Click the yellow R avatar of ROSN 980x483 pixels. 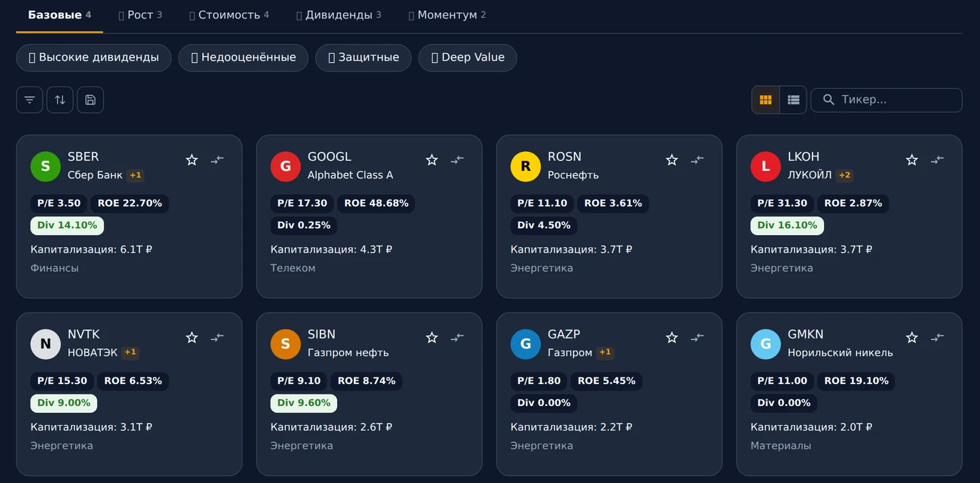click(x=525, y=167)
